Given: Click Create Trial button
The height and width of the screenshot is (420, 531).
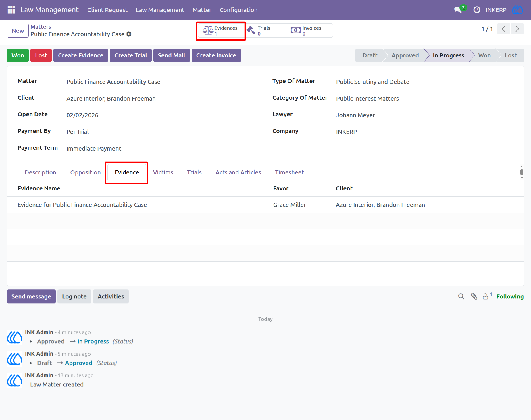Looking at the screenshot, I should pos(131,55).
